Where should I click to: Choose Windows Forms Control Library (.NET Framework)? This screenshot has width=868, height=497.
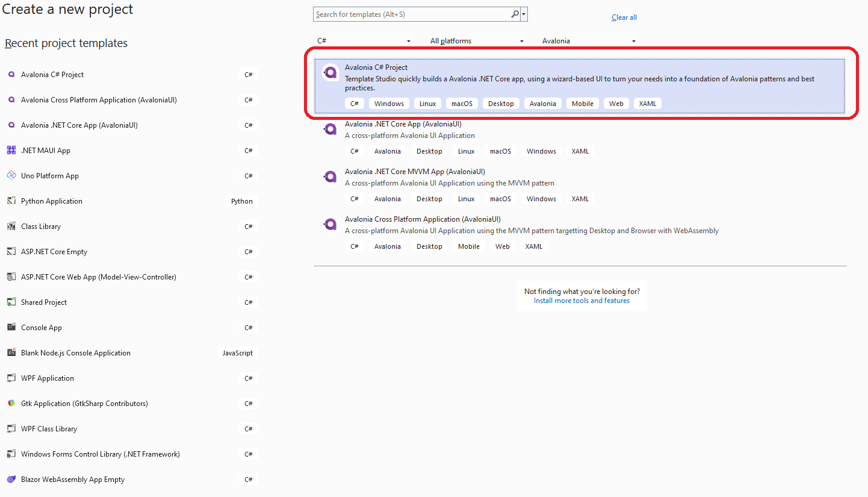pos(131,454)
